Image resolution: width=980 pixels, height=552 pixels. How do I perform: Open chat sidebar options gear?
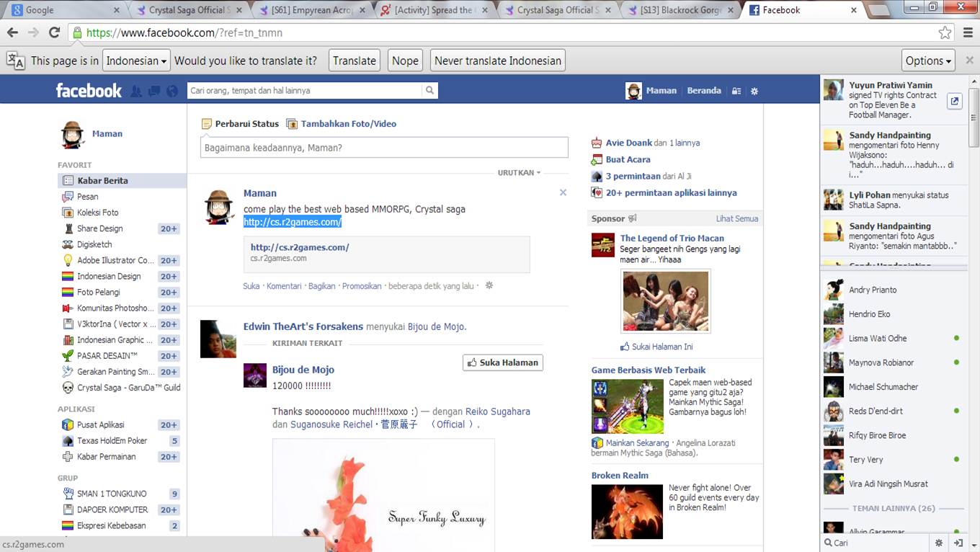point(938,543)
